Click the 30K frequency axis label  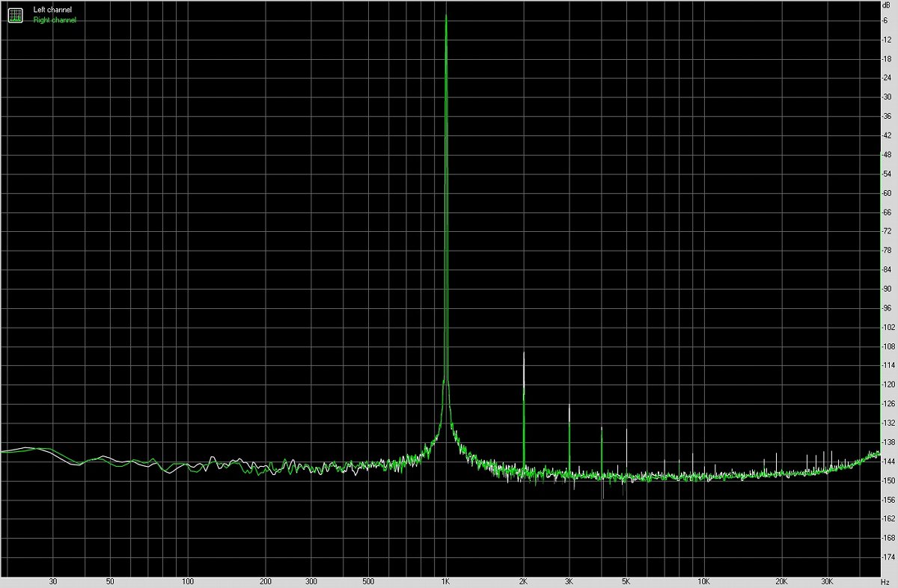tap(828, 581)
